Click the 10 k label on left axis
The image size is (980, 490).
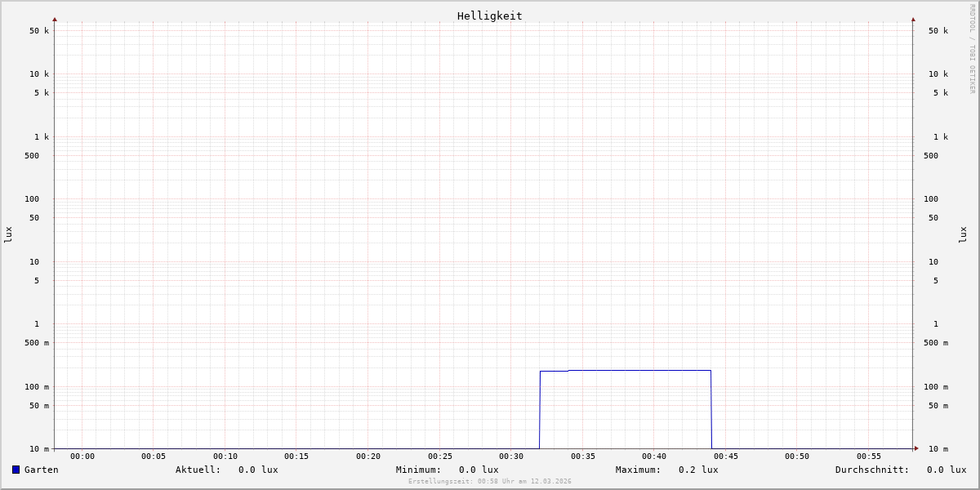point(39,74)
